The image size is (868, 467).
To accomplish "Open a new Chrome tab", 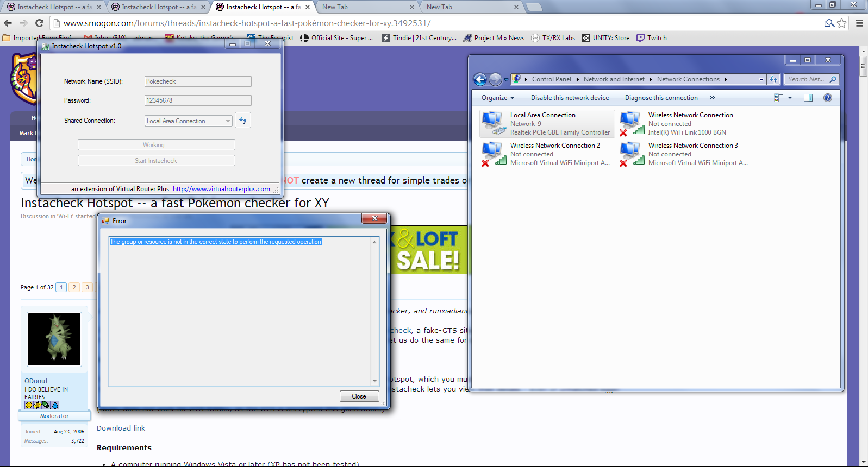I will [x=534, y=7].
